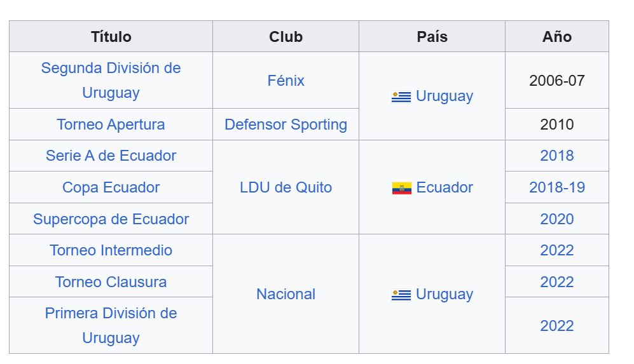Open the Fénix club link
Screen dimensions: 634x364
286,81
